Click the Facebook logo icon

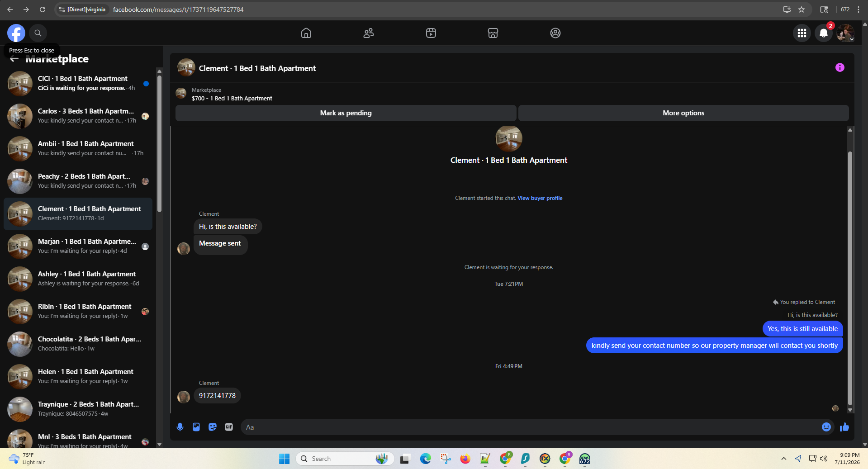point(16,33)
